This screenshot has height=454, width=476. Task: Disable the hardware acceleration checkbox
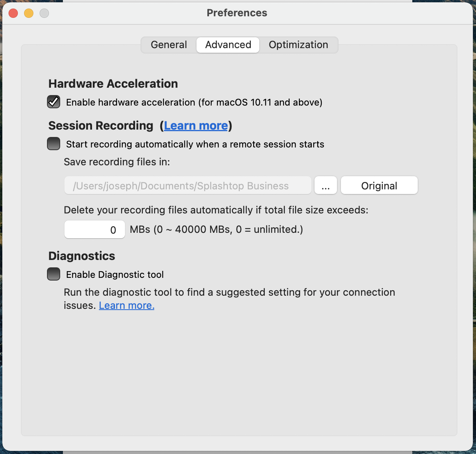[54, 102]
